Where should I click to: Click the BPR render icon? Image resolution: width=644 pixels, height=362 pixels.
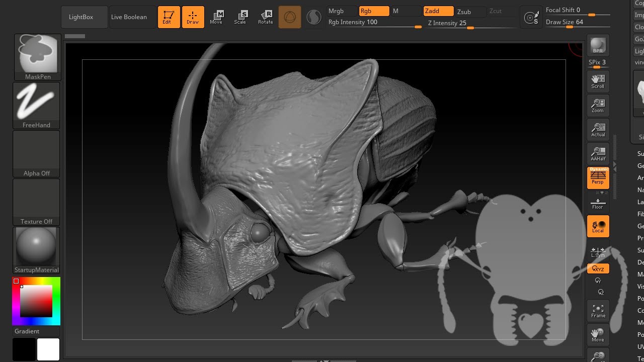coord(598,45)
